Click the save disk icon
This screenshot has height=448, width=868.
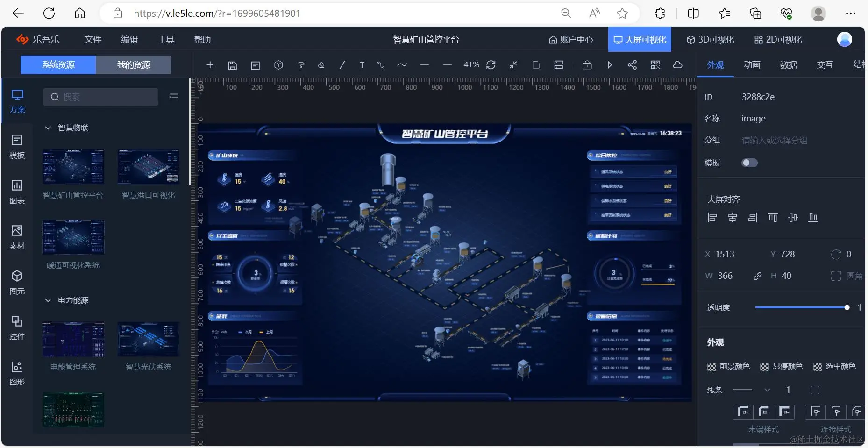233,65
